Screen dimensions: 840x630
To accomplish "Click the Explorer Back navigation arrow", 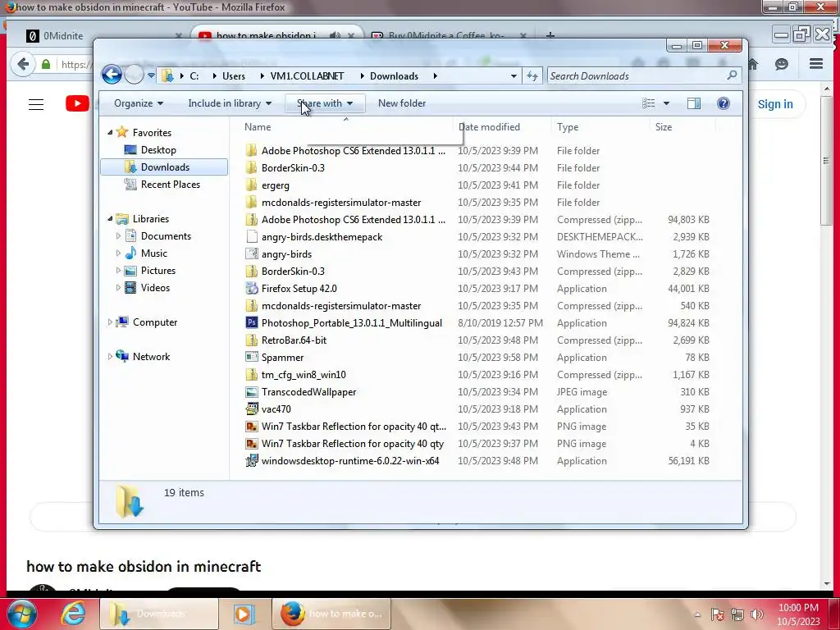I will pyautogui.click(x=112, y=75).
